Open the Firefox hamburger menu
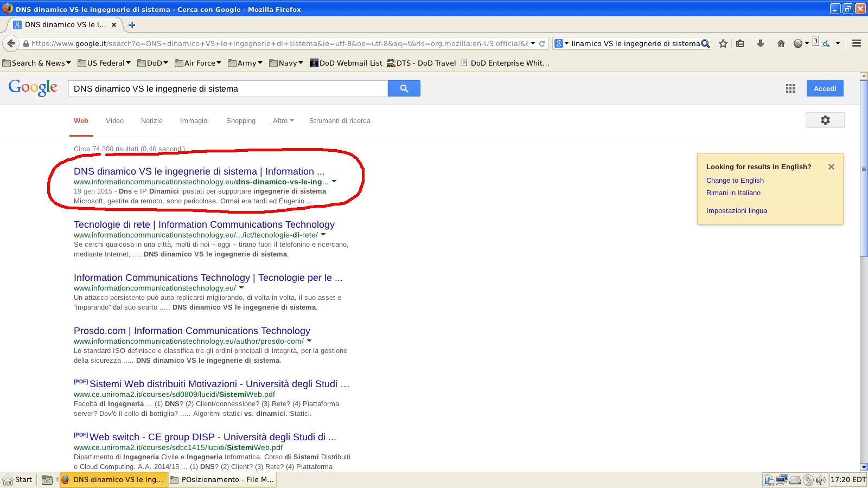This screenshot has height=488, width=868. (x=857, y=43)
